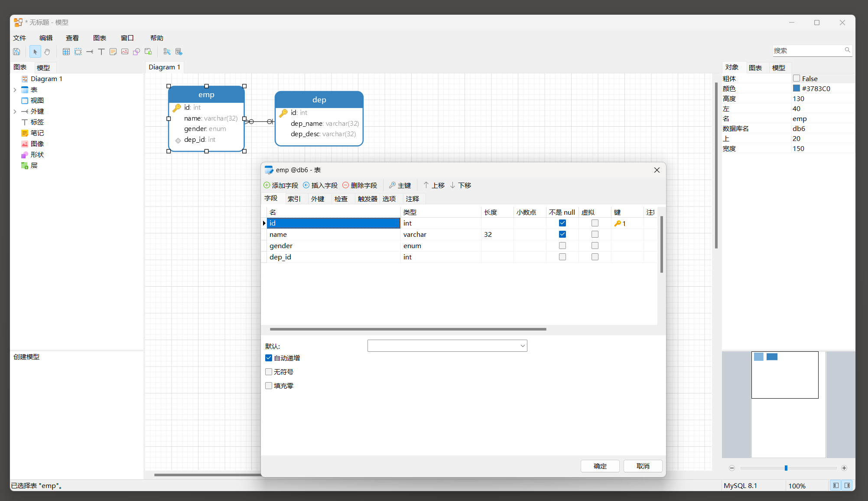Click the zoom in plus icon
The height and width of the screenshot is (501, 868).
pos(844,468)
